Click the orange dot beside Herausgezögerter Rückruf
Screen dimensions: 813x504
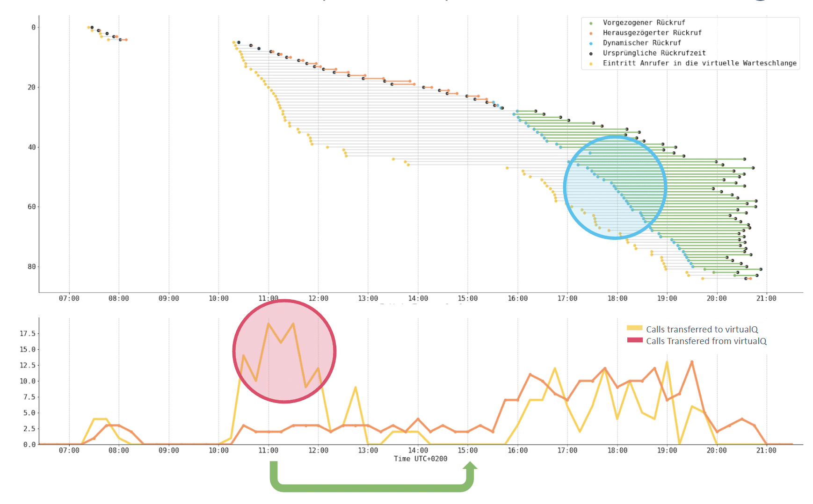pyautogui.click(x=591, y=33)
